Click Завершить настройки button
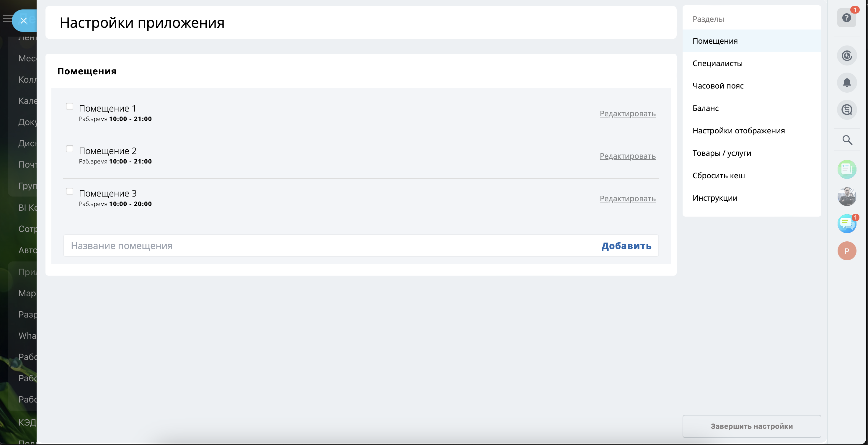868x445 pixels. (751, 426)
